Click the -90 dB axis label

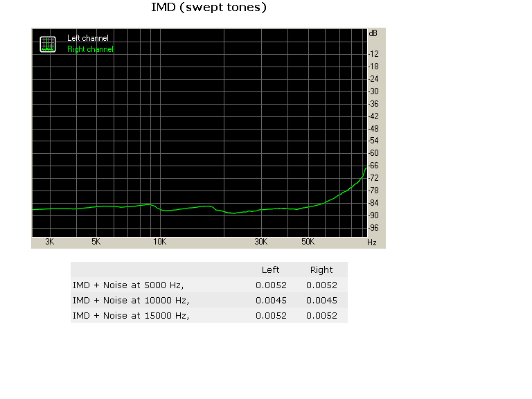point(373,215)
